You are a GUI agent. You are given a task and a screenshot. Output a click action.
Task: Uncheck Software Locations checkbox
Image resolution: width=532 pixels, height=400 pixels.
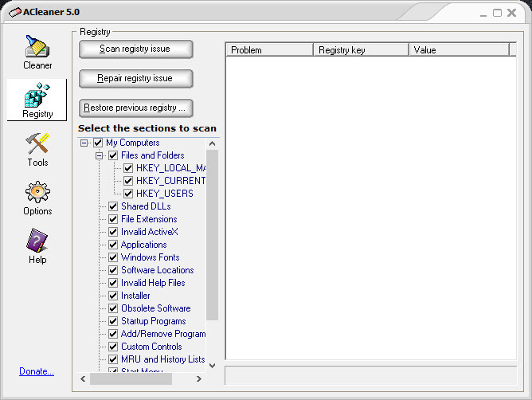(113, 270)
